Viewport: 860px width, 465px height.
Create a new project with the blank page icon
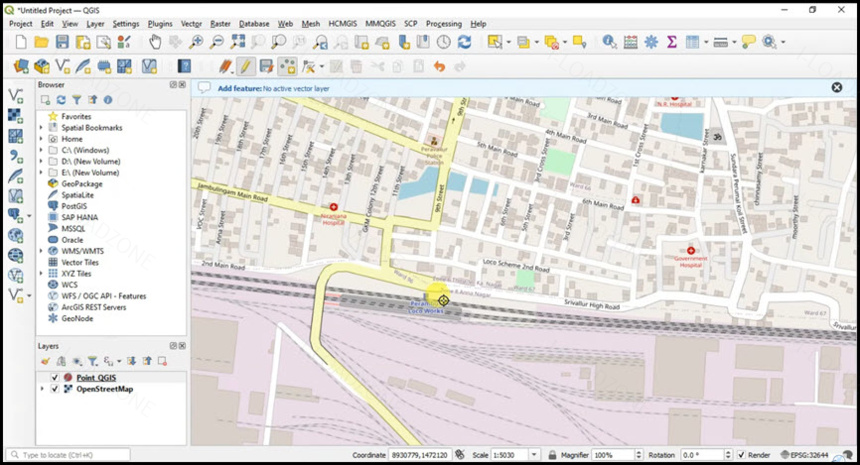[x=21, y=42]
